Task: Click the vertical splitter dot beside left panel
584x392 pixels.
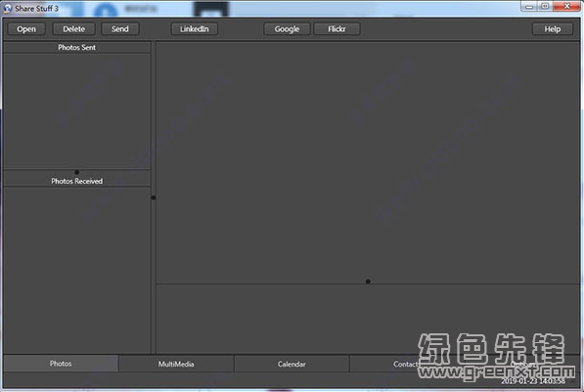Action: 154,197
